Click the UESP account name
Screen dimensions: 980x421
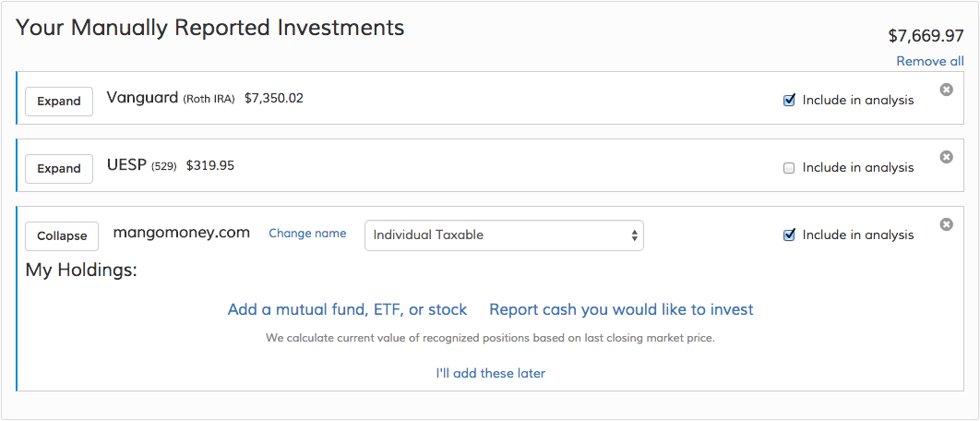point(126,165)
